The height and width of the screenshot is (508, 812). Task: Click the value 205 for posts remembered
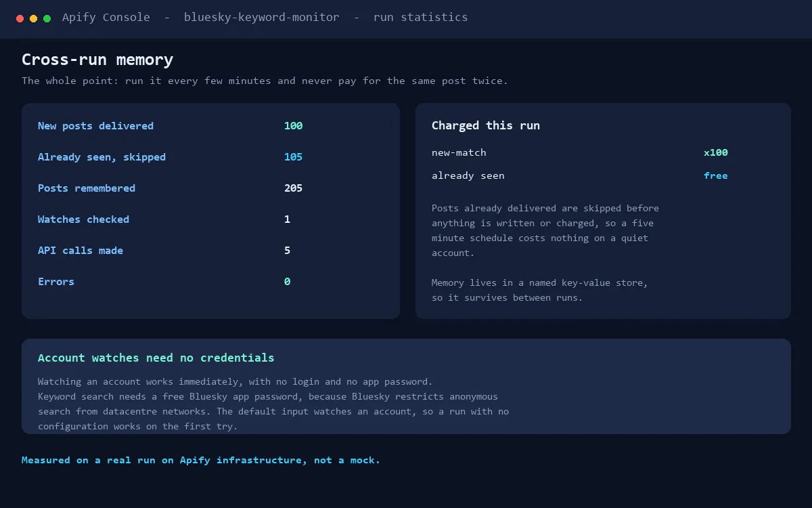click(x=294, y=188)
